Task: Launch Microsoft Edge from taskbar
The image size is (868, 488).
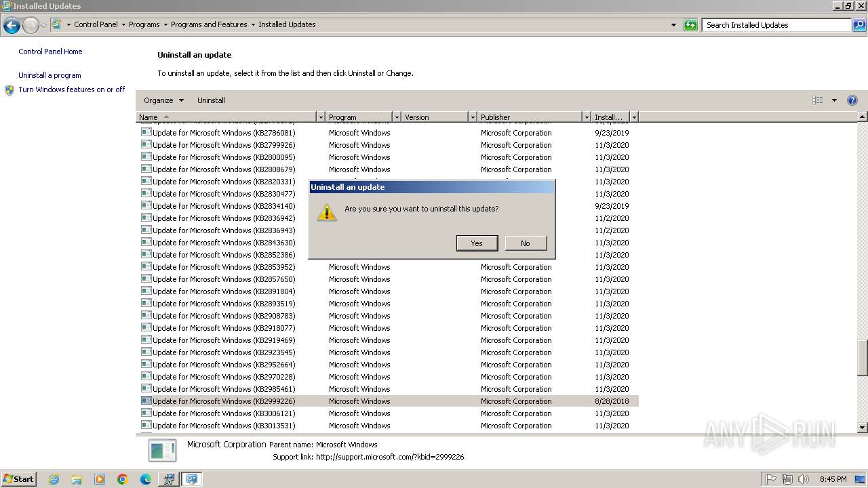Action: [x=146, y=479]
